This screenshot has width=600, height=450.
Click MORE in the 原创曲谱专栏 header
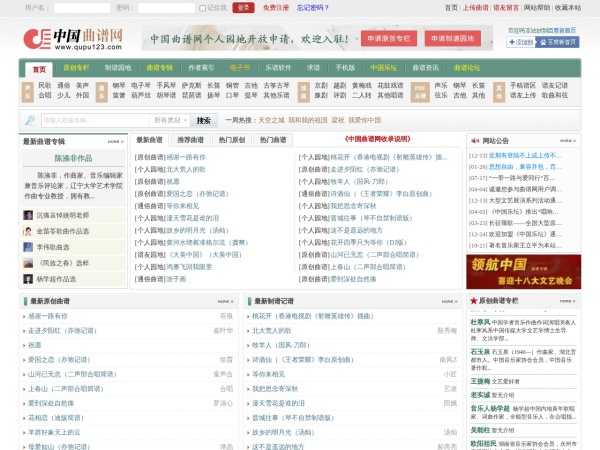(567, 301)
